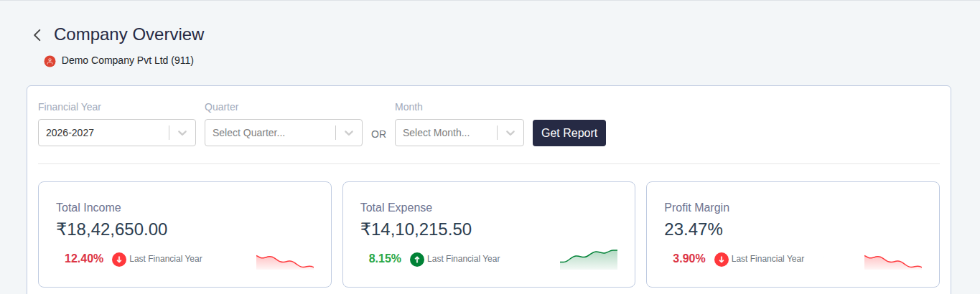
Task: Click the Get Report button
Action: pos(569,133)
